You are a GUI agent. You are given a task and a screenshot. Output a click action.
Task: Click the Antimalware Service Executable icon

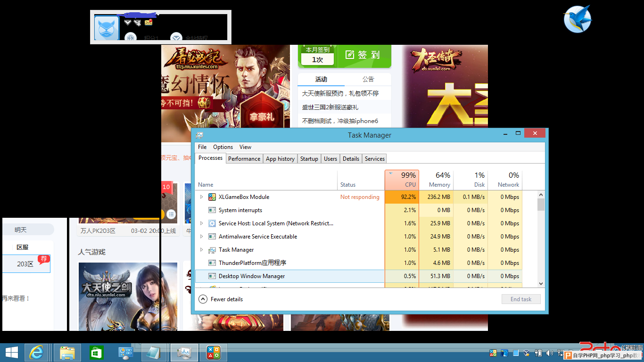point(212,237)
